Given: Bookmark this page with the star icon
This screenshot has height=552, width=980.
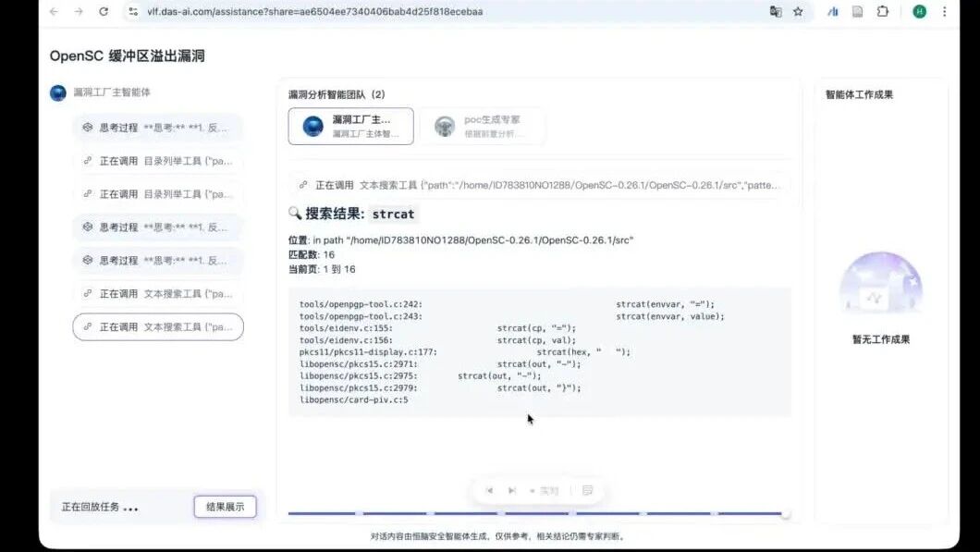Looking at the screenshot, I should click(x=798, y=11).
